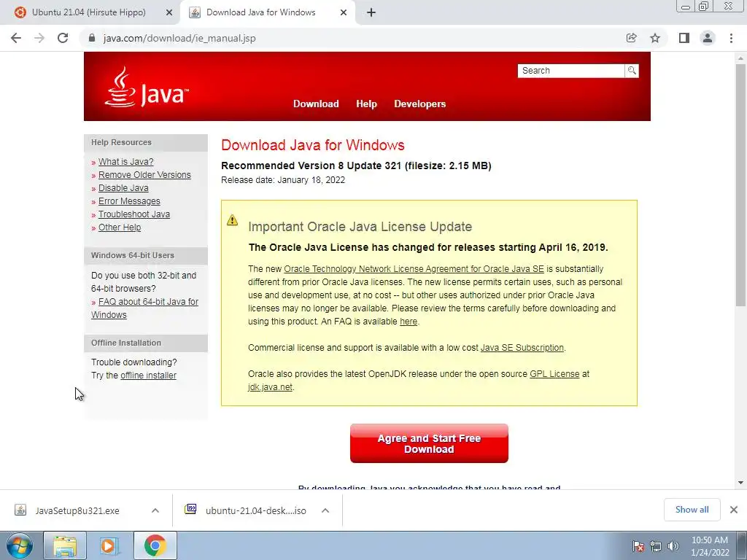Close the downloads bar

point(734,510)
